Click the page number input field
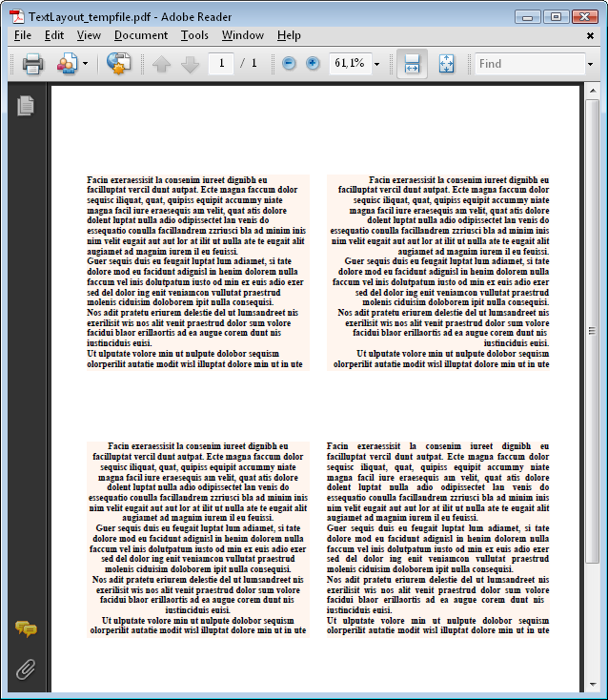 pos(221,64)
